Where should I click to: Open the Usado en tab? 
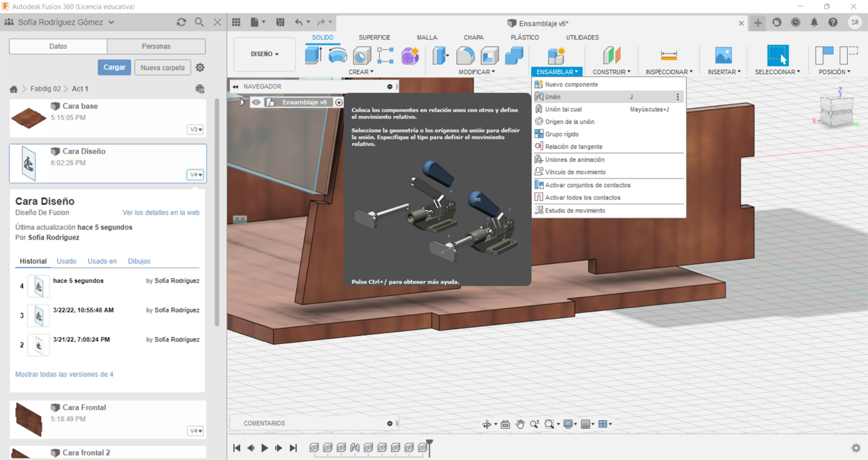point(102,261)
